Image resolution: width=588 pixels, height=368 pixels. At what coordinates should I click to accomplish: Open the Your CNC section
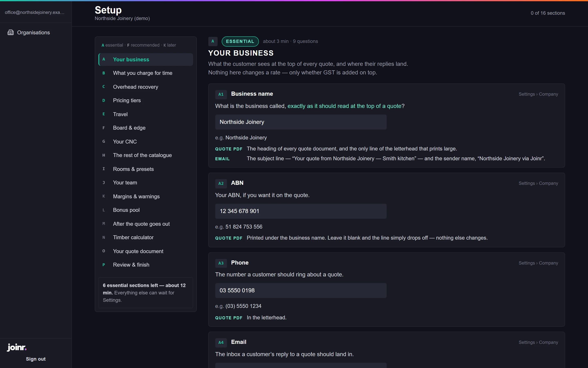coord(146,142)
